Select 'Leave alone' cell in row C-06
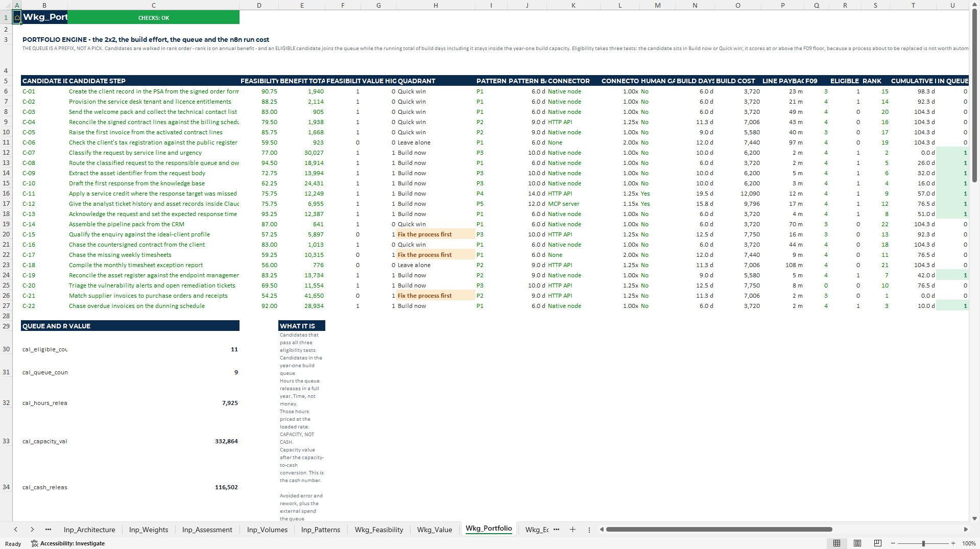Image resolution: width=980 pixels, height=549 pixels. (436, 142)
